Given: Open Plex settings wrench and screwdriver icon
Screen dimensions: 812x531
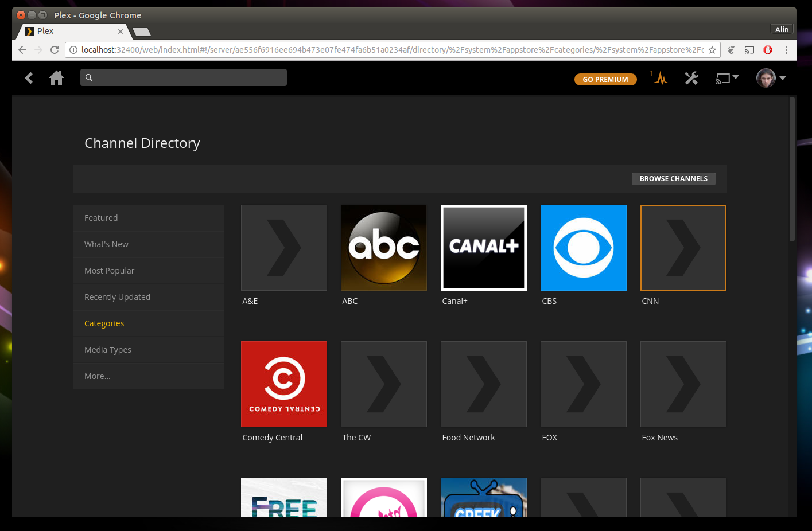Looking at the screenshot, I should [x=691, y=78].
